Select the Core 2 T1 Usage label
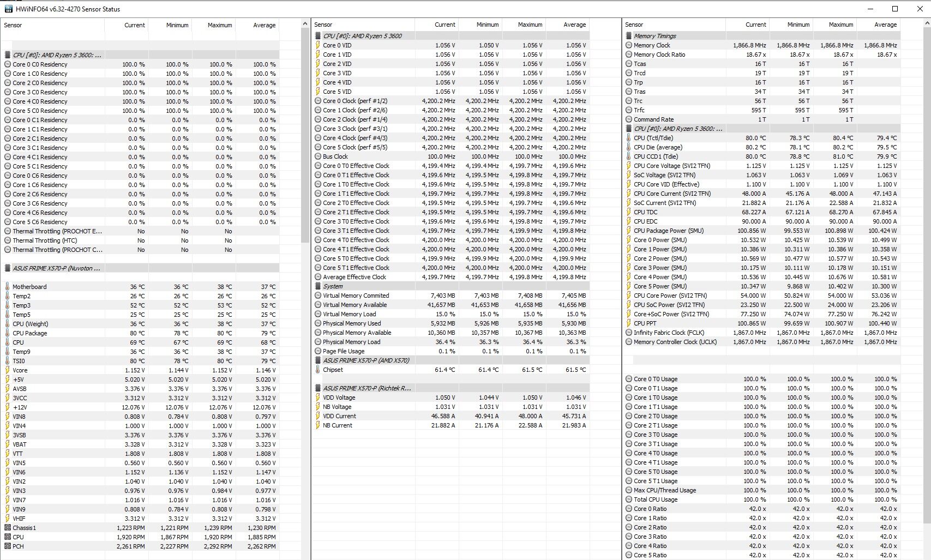The width and height of the screenshot is (931, 560). click(x=656, y=425)
